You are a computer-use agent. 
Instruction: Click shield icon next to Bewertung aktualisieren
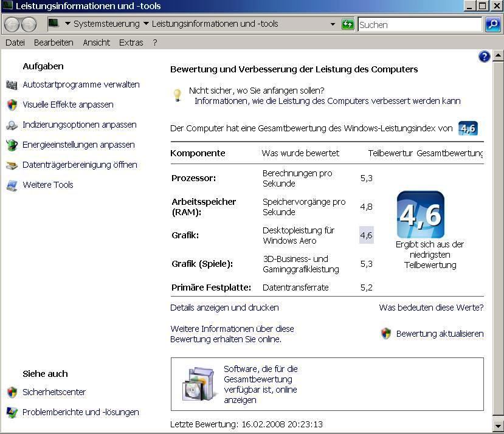point(386,333)
